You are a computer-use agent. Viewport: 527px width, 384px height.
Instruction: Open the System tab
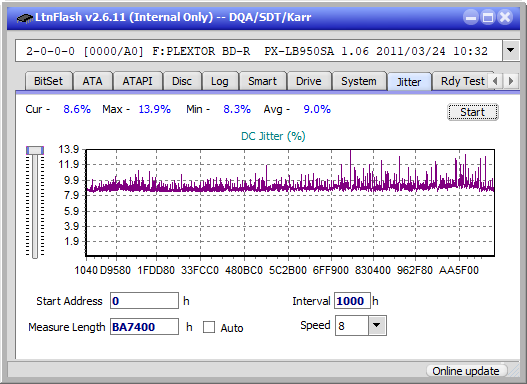click(x=359, y=81)
